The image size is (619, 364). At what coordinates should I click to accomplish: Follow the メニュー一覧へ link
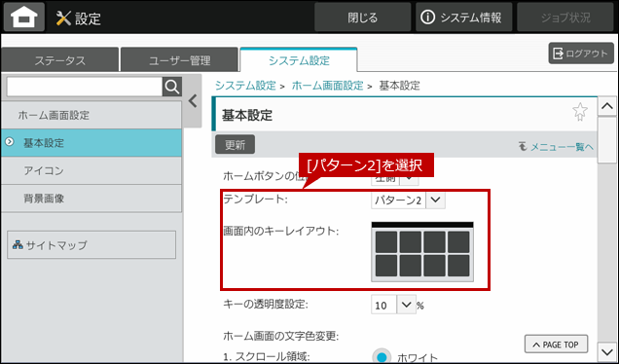(557, 147)
